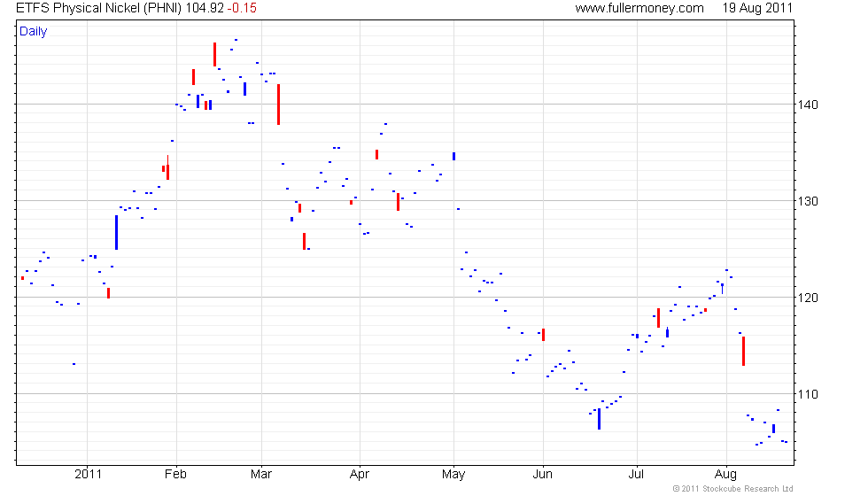Open the www.fullermoney.com link text
This screenshot has height=496, width=868.
click(639, 8)
